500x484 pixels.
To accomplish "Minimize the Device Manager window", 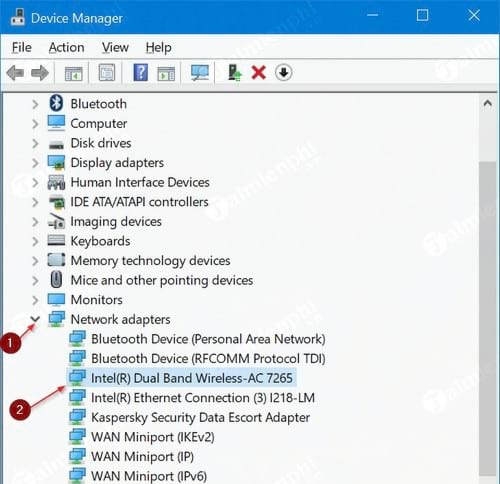I will tap(372, 15).
